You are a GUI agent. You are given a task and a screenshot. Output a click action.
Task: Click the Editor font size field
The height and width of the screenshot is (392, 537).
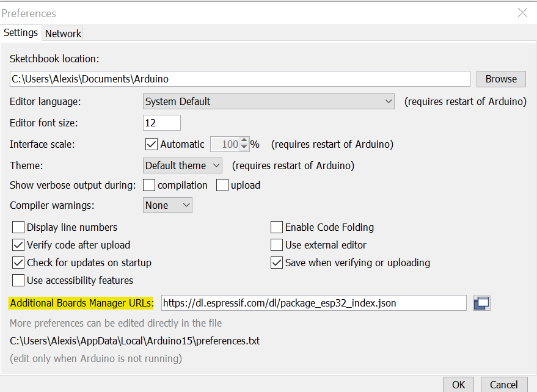162,123
